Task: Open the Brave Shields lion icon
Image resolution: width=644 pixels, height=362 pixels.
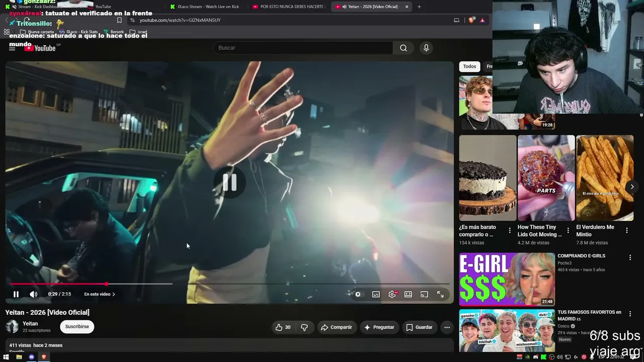Action: point(471,20)
